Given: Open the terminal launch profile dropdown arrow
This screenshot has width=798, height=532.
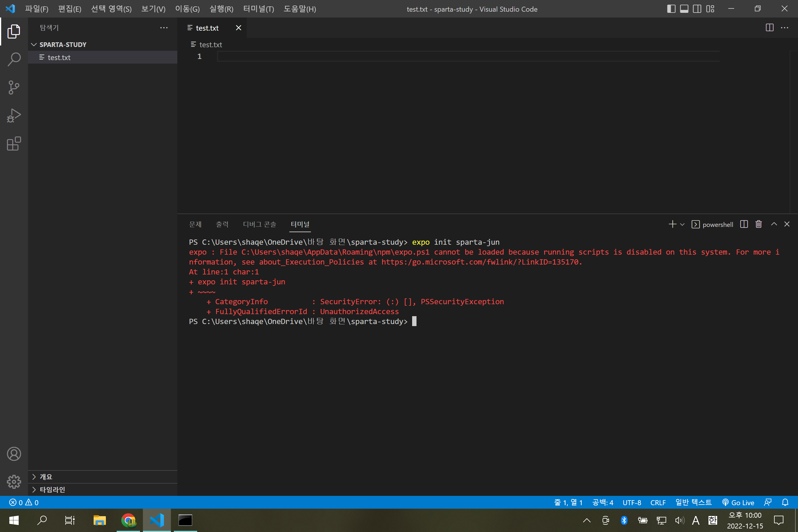Looking at the screenshot, I should pos(682,224).
